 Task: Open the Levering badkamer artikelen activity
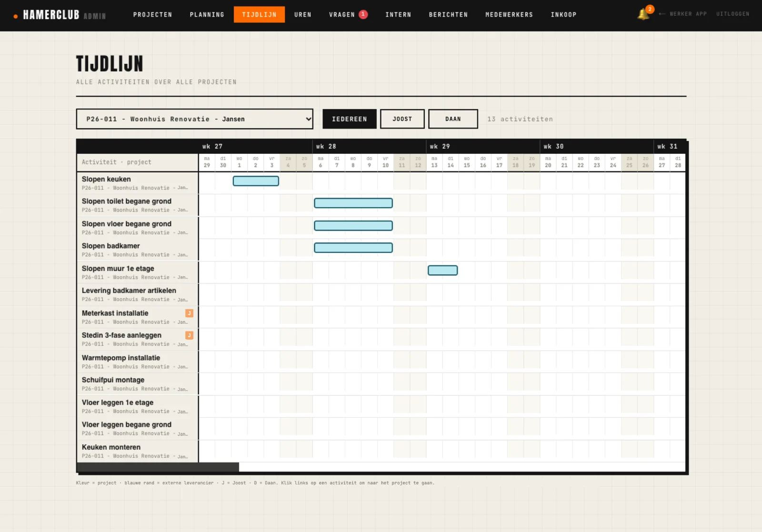point(137,294)
